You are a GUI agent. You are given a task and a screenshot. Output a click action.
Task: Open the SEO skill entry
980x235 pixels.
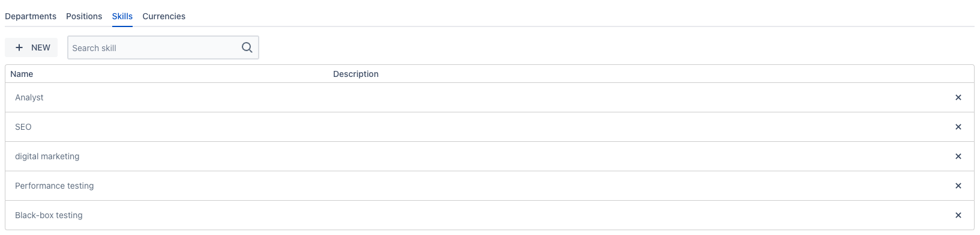pos(23,127)
